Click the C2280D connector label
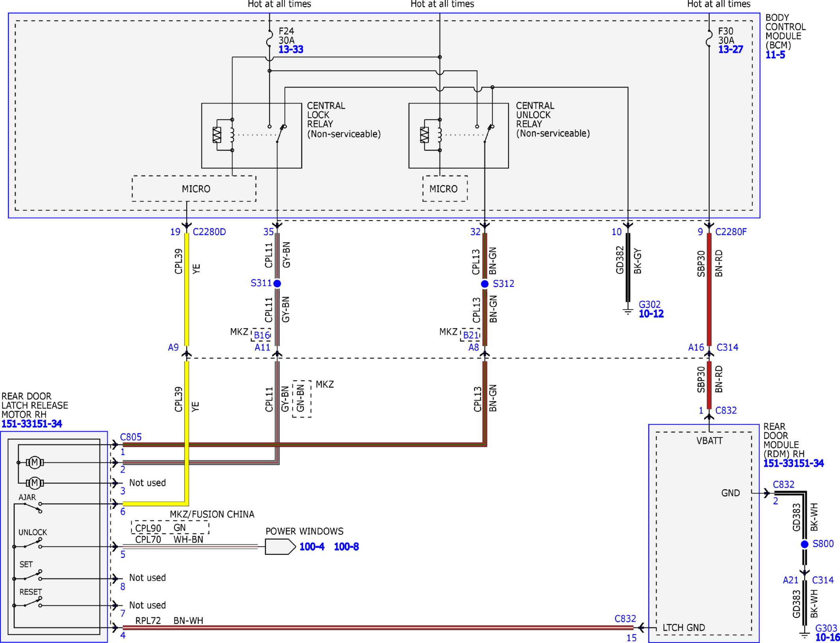The height and width of the screenshot is (643, 840). point(209,232)
